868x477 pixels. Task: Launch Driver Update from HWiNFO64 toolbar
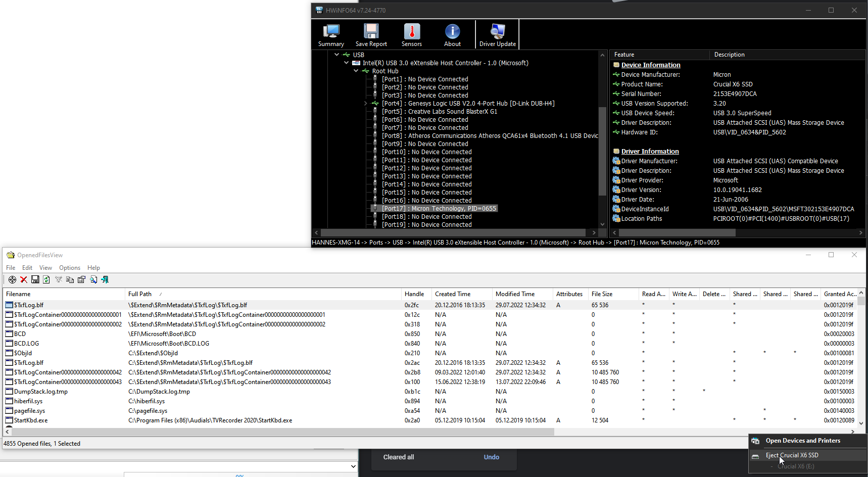coord(498,35)
